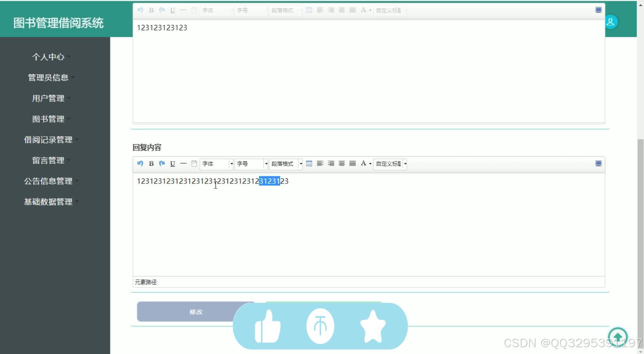
Task: Open the 字号 font size dropdown in the 回复内容 editor
Action: [x=251, y=164]
